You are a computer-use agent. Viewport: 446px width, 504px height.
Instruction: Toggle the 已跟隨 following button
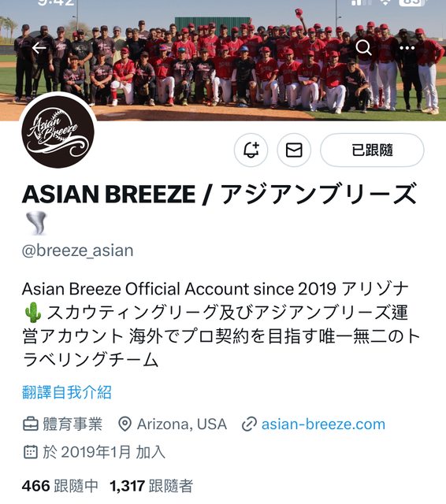(x=372, y=150)
